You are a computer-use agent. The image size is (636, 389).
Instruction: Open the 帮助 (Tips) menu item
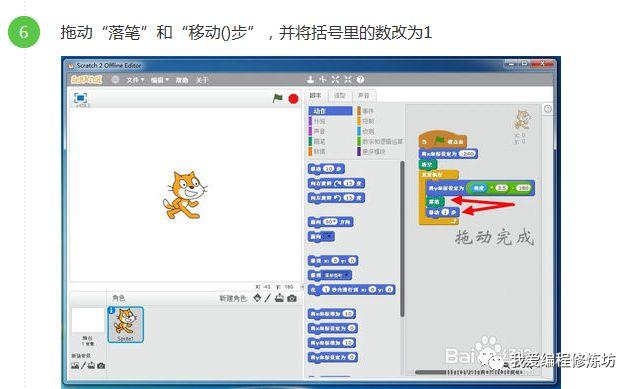pos(182,80)
